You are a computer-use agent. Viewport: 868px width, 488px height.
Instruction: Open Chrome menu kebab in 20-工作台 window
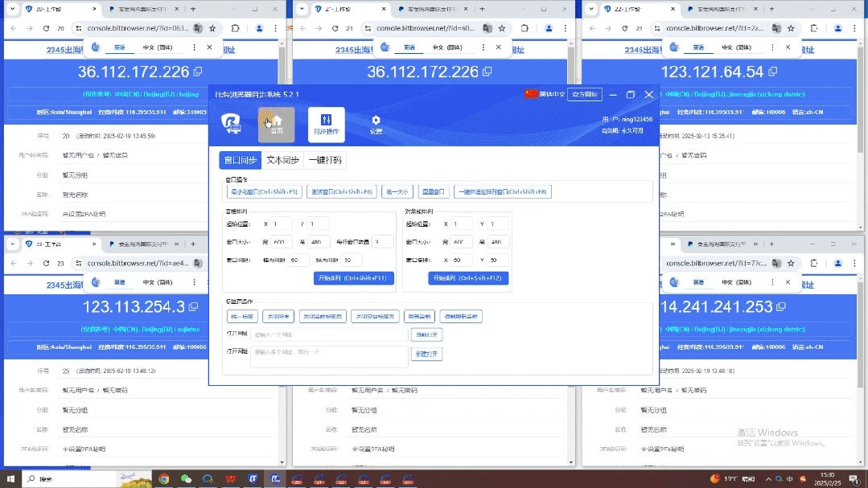(x=275, y=28)
